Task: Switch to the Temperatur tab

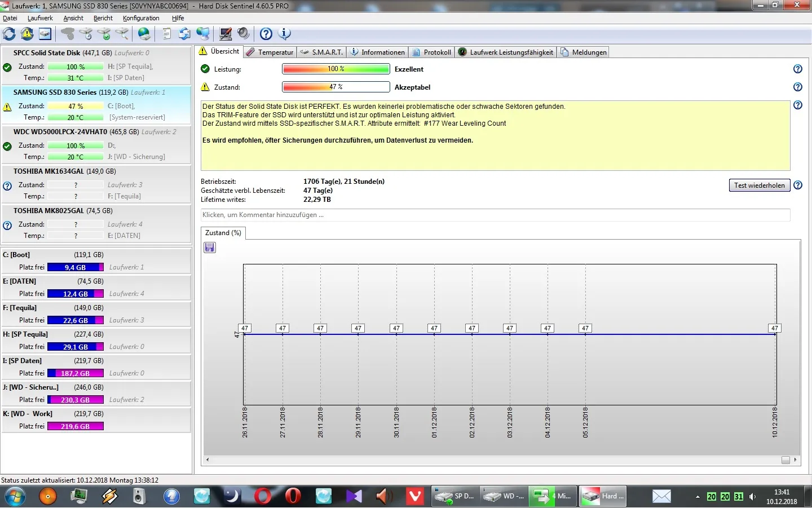Action: coord(270,52)
